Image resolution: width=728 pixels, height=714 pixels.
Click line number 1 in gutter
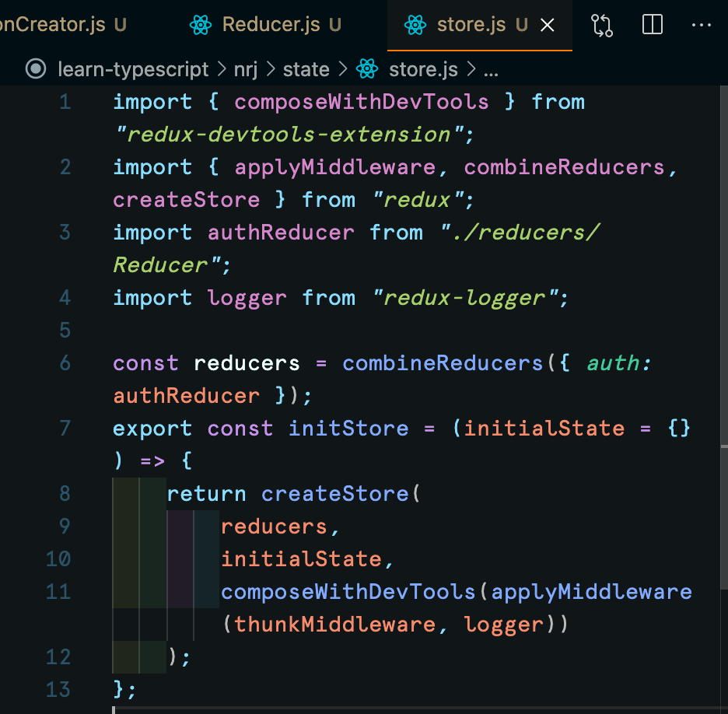pos(65,102)
